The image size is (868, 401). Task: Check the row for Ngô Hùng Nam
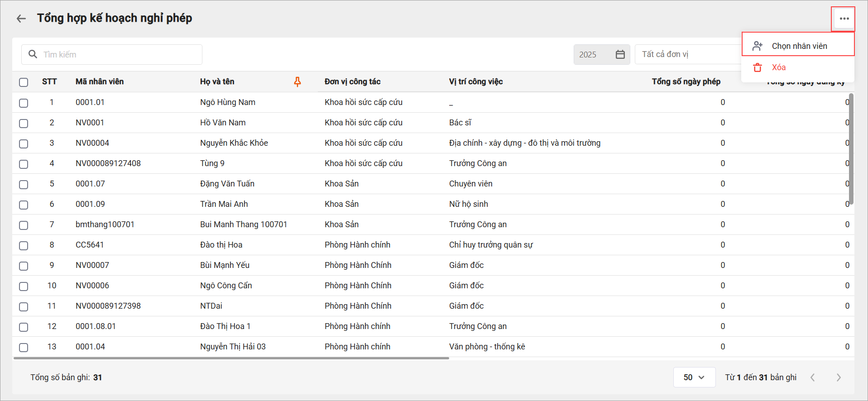pos(24,103)
